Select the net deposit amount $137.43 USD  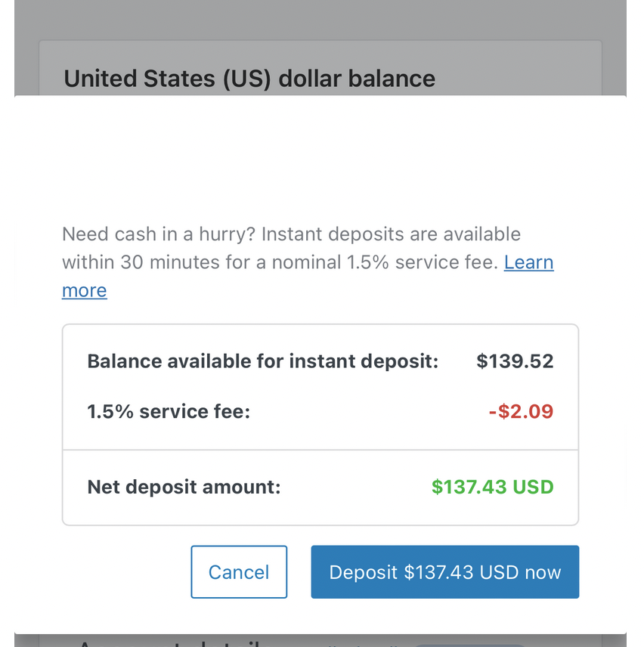coord(492,487)
